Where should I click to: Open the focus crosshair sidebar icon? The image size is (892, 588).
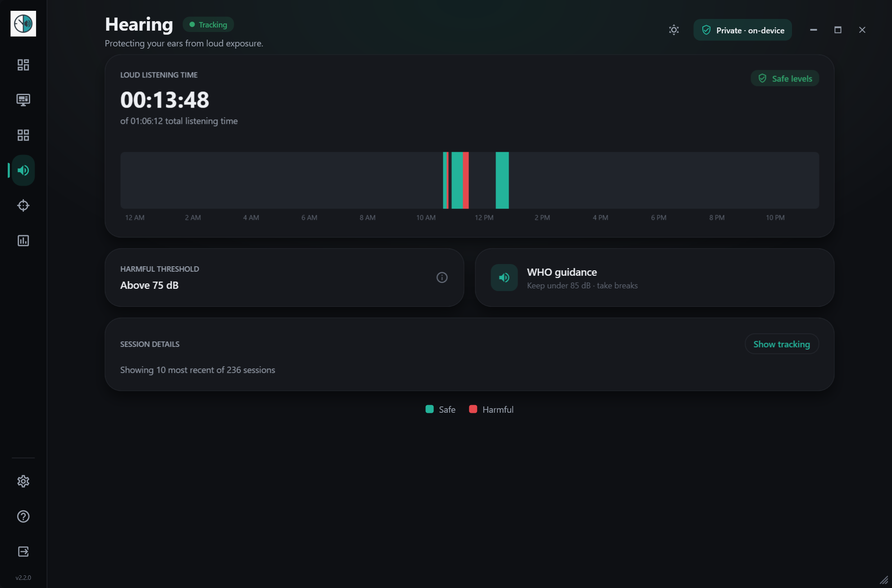pos(23,205)
